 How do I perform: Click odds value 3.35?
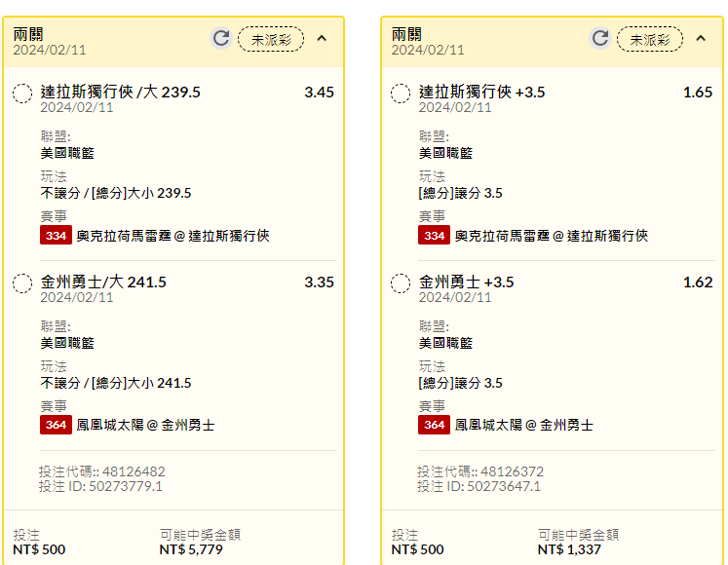pyautogui.click(x=319, y=282)
